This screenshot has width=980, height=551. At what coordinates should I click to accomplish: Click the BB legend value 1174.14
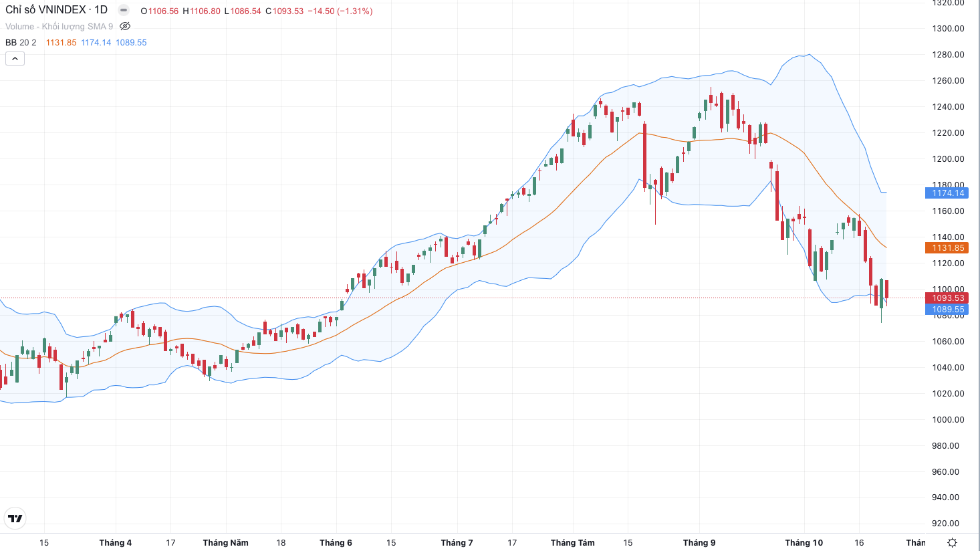point(96,42)
